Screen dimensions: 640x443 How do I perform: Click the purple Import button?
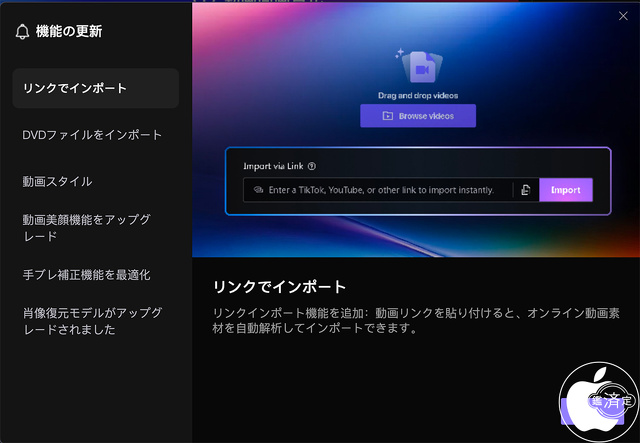566,190
